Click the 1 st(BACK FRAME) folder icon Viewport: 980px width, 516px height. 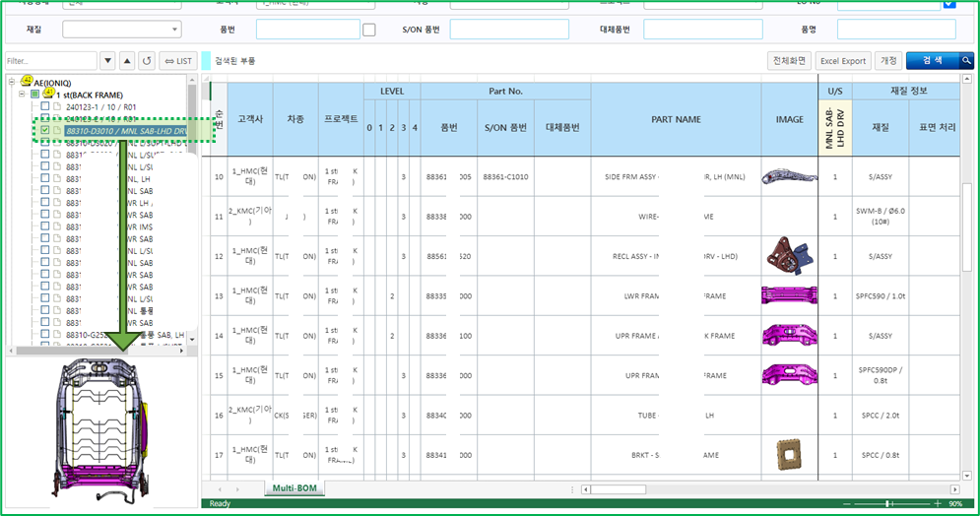(49, 94)
